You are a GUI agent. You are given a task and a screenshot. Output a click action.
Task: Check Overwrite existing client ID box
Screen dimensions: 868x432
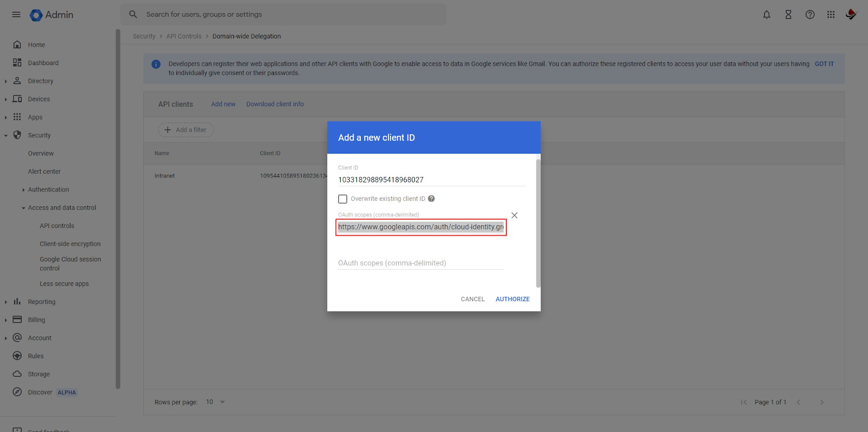[342, 199]
